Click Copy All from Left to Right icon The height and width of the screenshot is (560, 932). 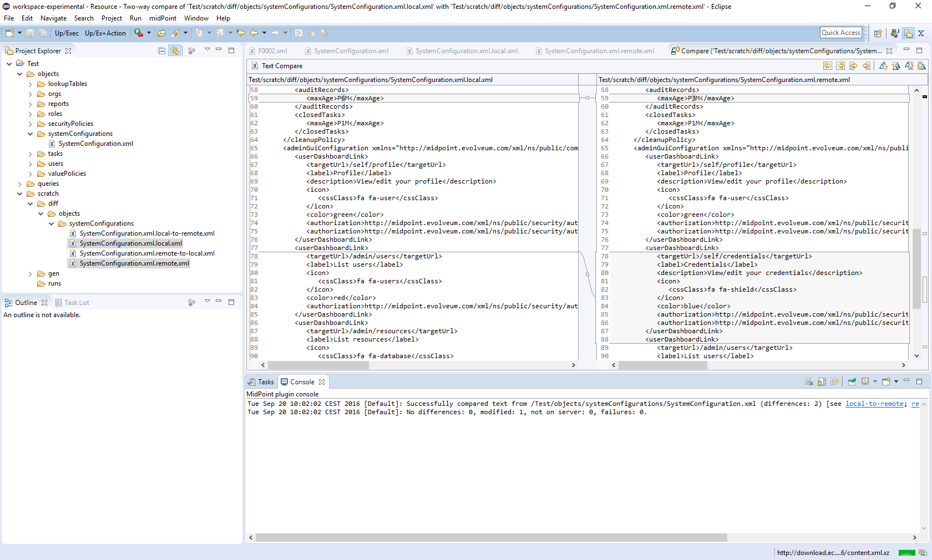pos(828,66)
